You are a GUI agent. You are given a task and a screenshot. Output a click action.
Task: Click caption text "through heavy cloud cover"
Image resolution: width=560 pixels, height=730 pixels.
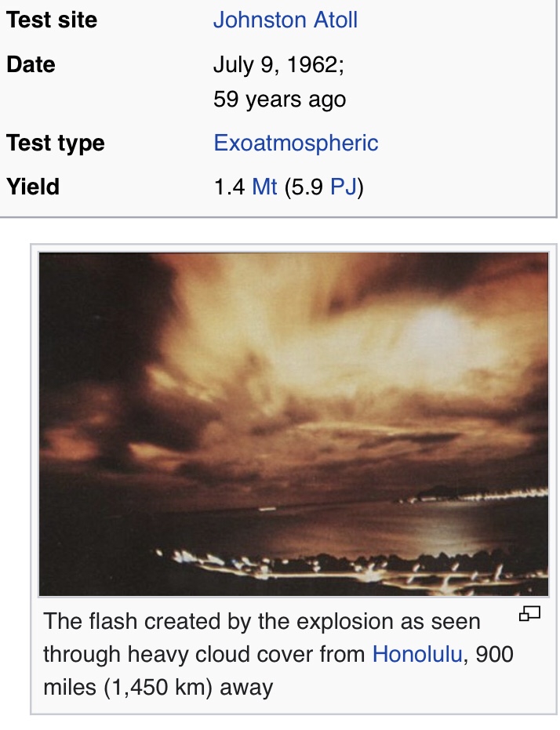[x=204, y=653]
